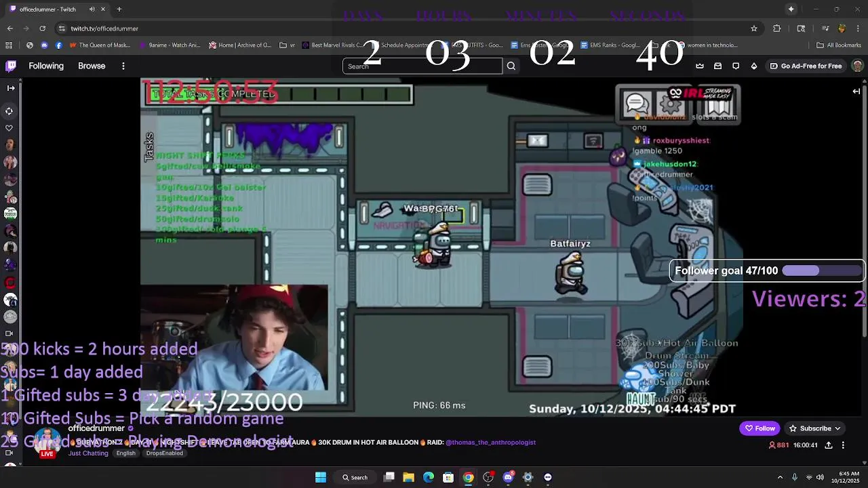Share the stream with share icon
This screenshot has height=488, width=868.
pyautogui.click(x=829, y=445)
